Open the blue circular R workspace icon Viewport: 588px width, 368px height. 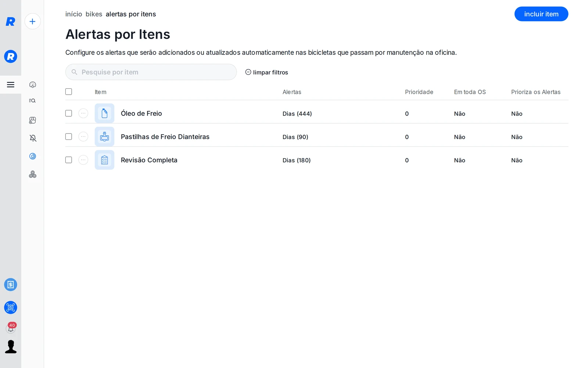[11, 56]
